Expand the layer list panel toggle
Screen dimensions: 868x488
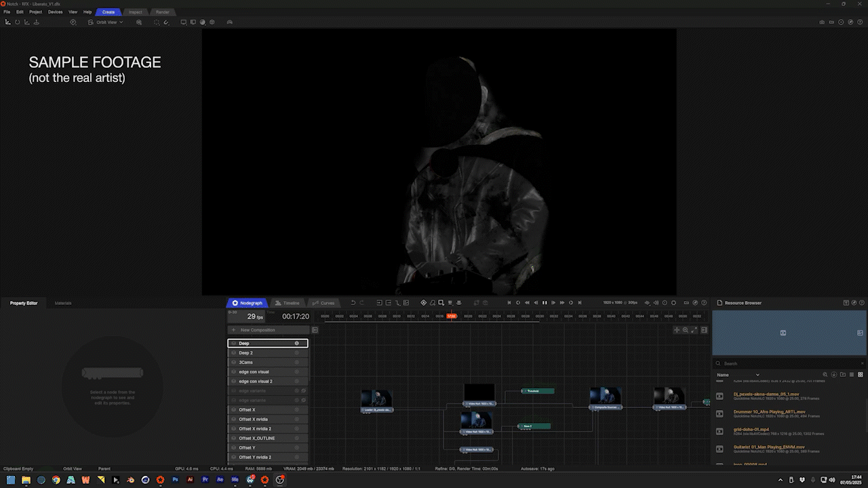(315, 330)
